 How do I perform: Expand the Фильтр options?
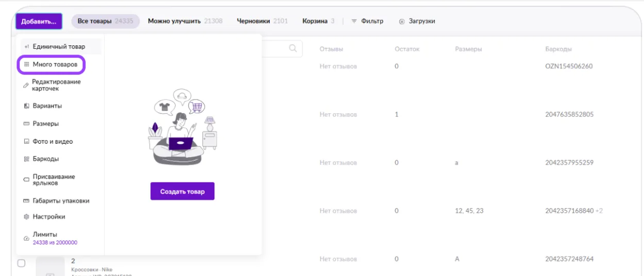point(367,22)
